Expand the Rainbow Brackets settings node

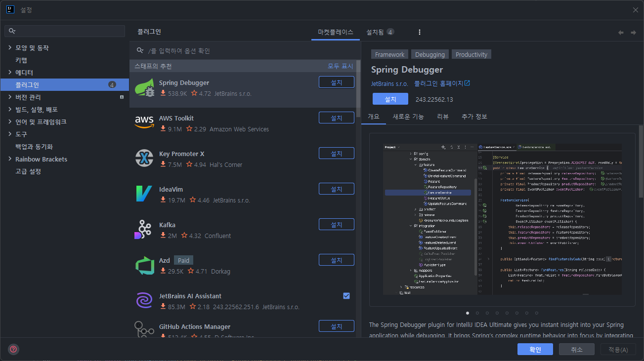[x=10, y=159]
